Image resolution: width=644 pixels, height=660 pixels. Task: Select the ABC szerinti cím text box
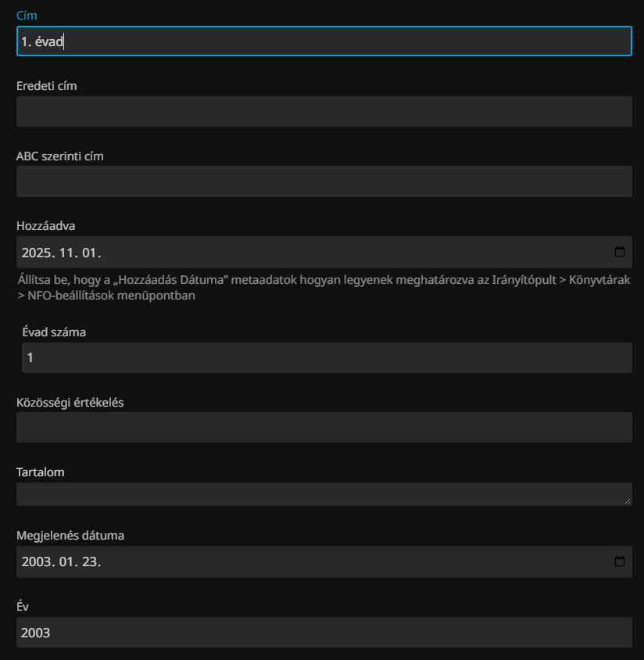click(x=324, y=181)
